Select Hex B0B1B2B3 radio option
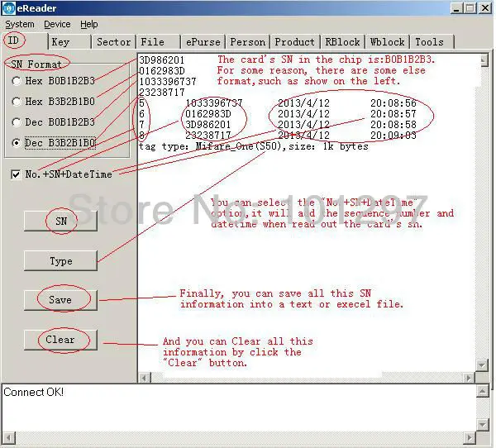 (53, 81)
